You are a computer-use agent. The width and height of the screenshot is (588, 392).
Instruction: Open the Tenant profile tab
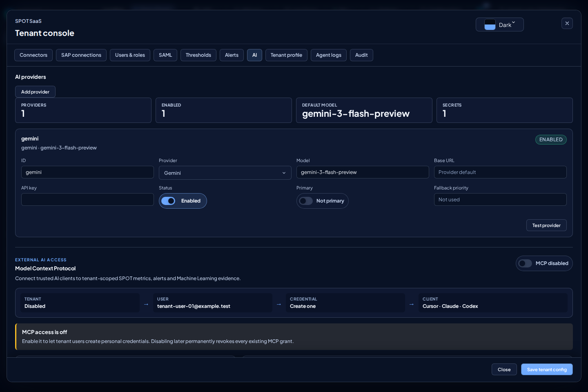click(286, 55)
